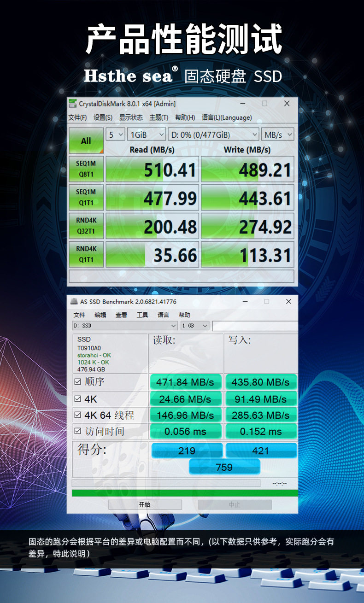Click the AS SSD Benchmark title icon

coord(74,301)
